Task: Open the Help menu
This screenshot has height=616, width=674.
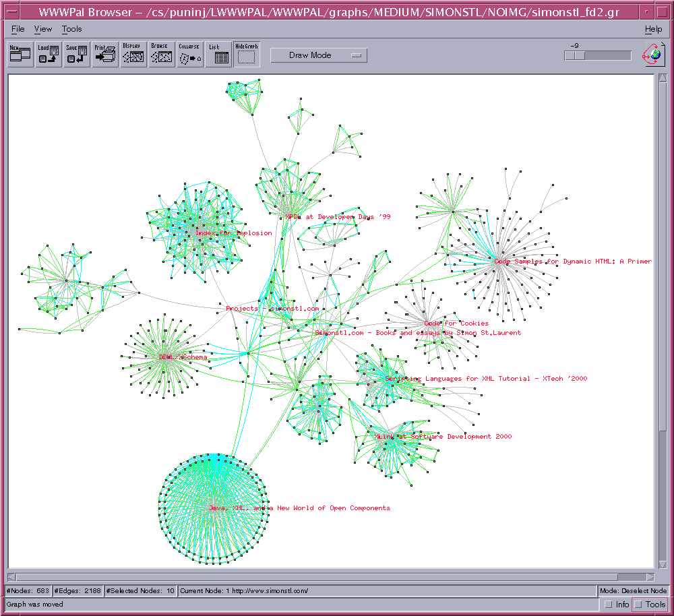Action: pos(653,29)
